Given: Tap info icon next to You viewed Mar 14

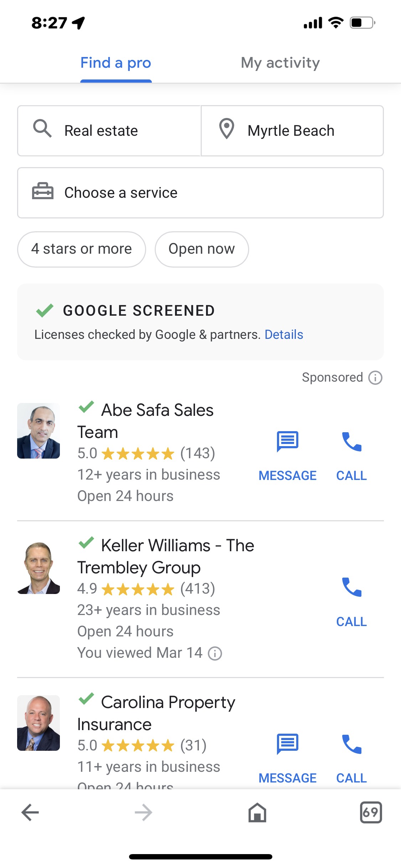Looking at the screenshot, I should click(x=215, y=653).
